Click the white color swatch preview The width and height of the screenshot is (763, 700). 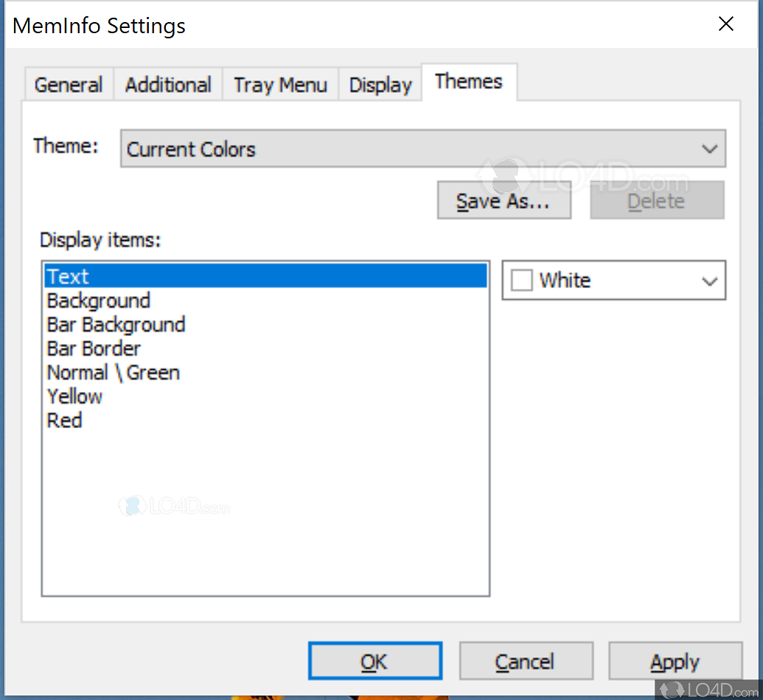[522, 281]
